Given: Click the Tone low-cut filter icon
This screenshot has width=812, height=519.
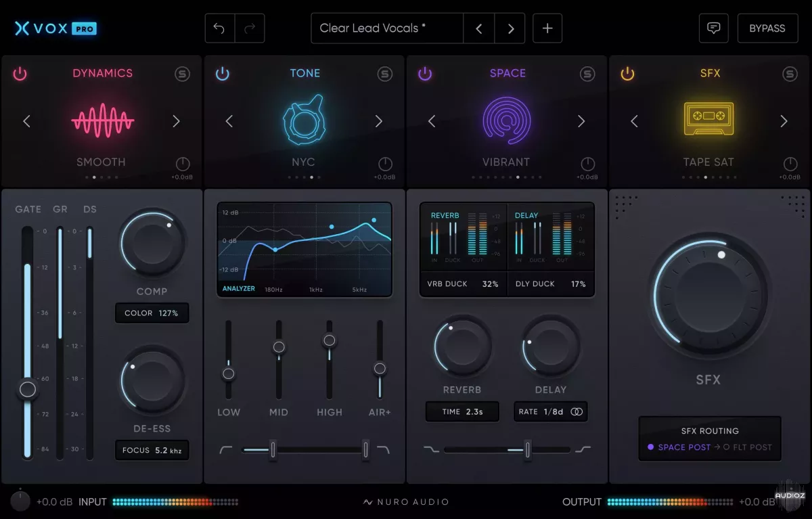Looking at the screenshot, I should [226, 449].
